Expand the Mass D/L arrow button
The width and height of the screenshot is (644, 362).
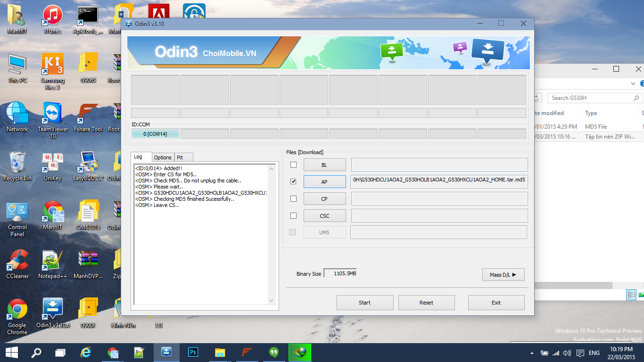click(x=503, y=274)
